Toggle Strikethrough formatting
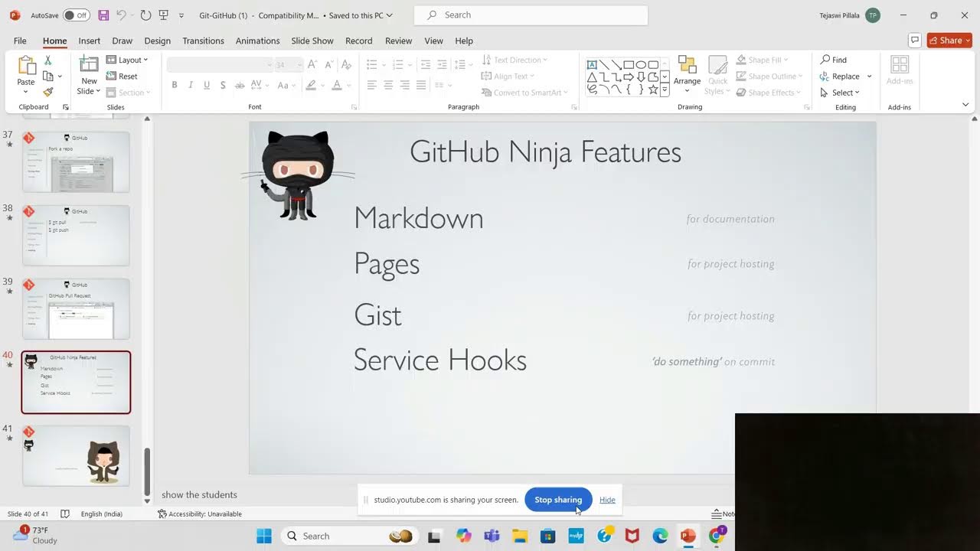 240,85
